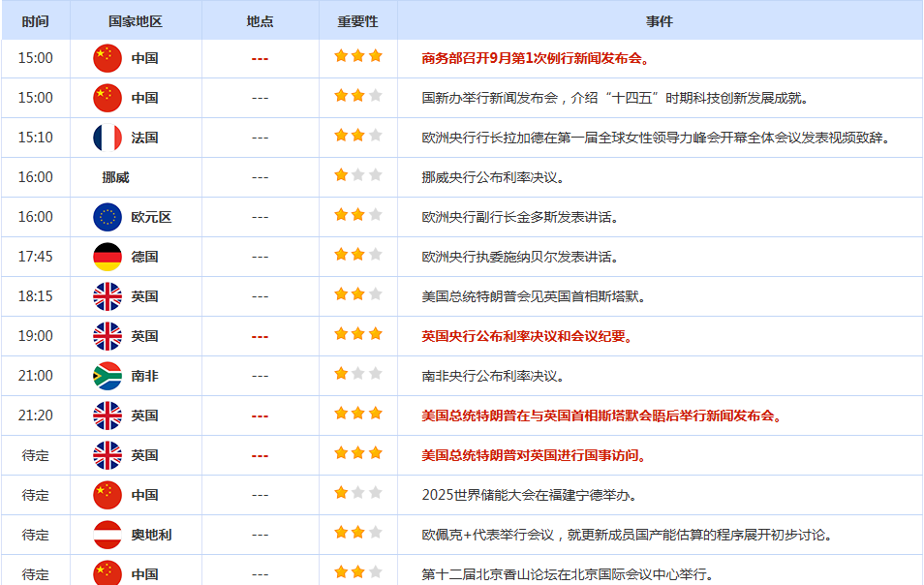This screenshot has width=924, height=585.
Task: Click the 17:45 time cell
Action: (35, 257)
